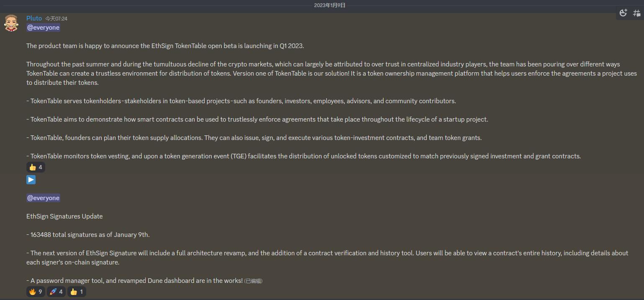This screenshot has width=644, height=300.
Task: Click @everyone mention above the TokenTable announcement
Action: tap(44, 28)
